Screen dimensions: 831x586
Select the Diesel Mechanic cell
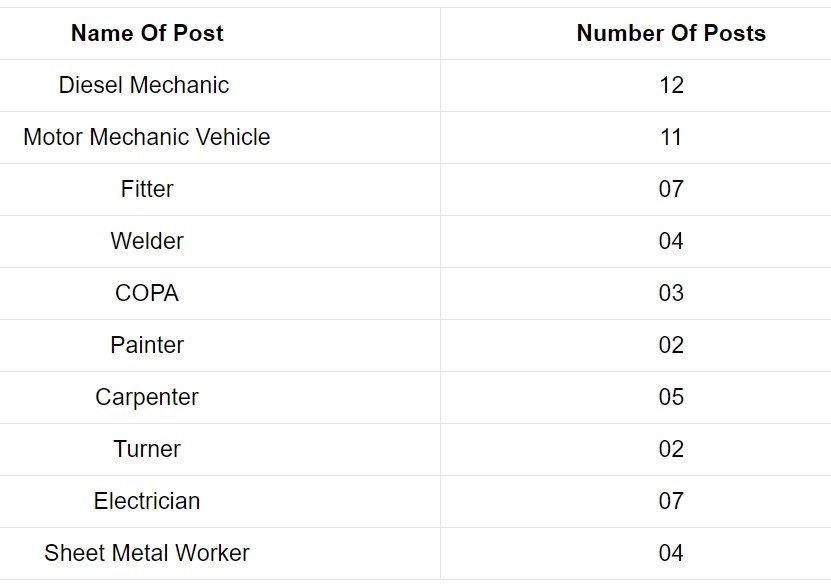[x=144, y=85]
